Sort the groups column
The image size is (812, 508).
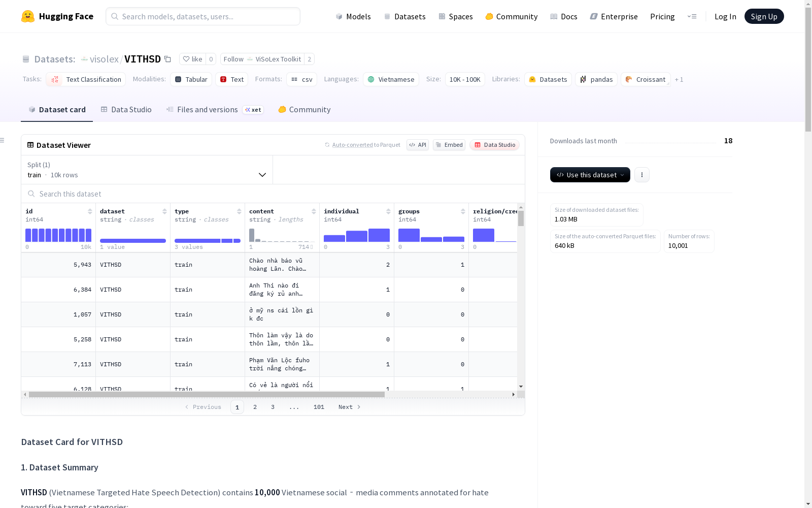point(463,211)
